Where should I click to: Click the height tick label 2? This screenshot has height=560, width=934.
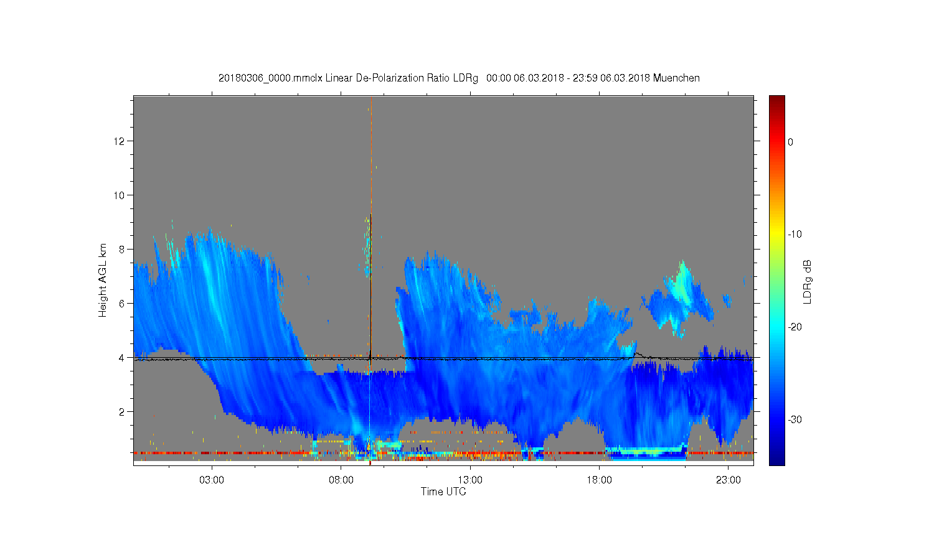click(123, 412)
